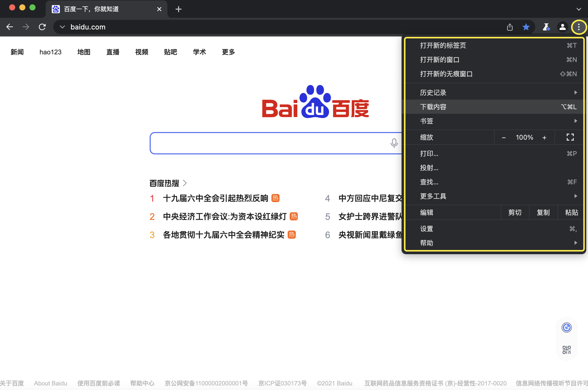Open the address bar site info chevron
The height and width of the screenshot is (390, 588).
pos(62,27)
